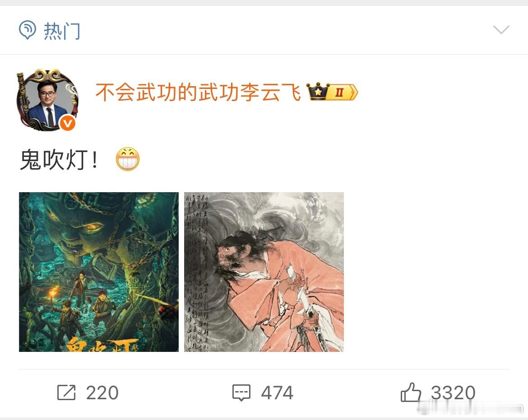Open the 474 comments count
The image size is (528, 420).
(277, 393)
